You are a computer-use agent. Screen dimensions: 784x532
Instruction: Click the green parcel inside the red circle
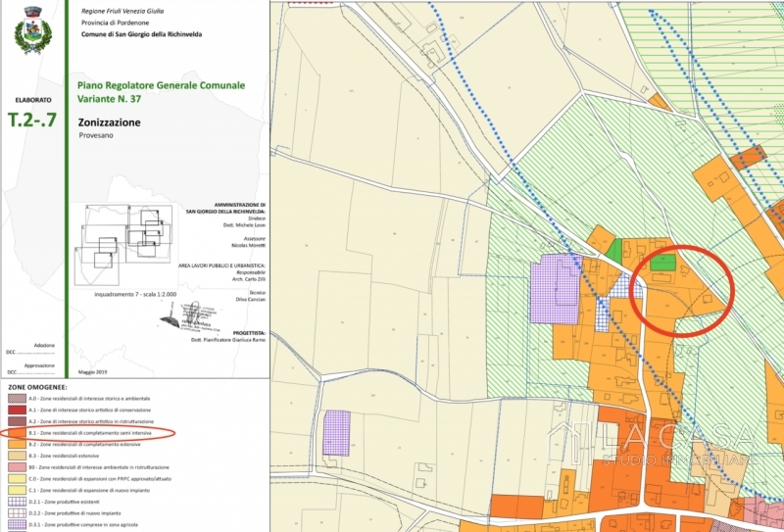pos(663,262)
